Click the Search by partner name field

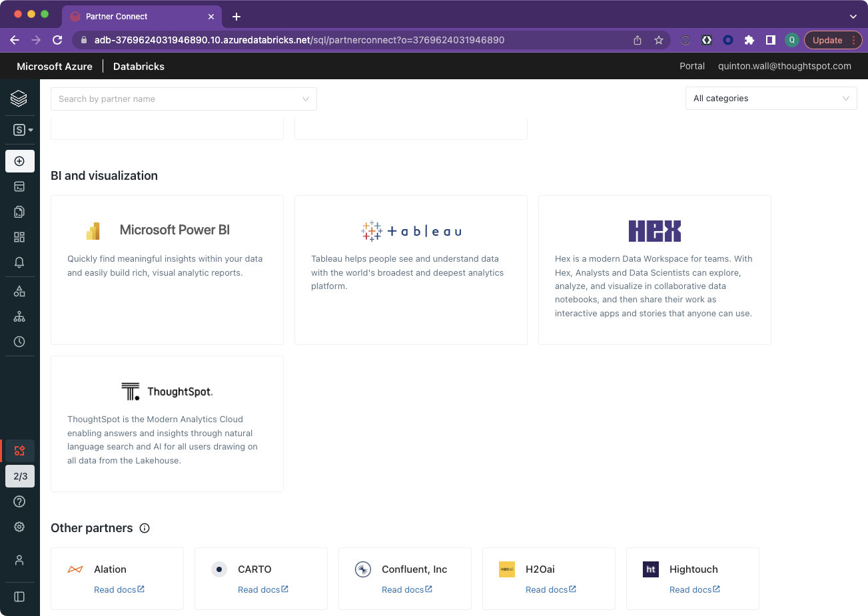(183, 99)
